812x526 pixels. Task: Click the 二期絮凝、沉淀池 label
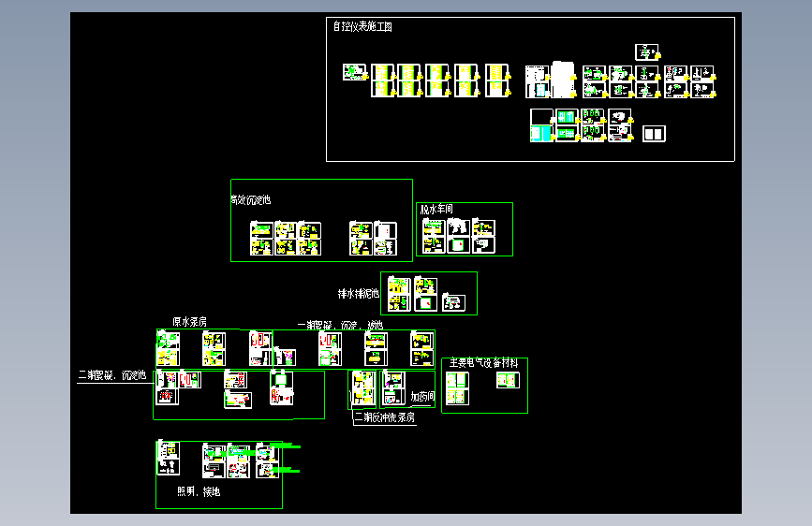coord(111,375)
